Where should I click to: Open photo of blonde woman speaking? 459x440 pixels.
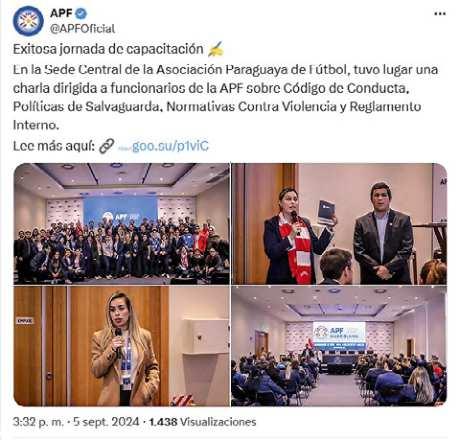[122, 346]
